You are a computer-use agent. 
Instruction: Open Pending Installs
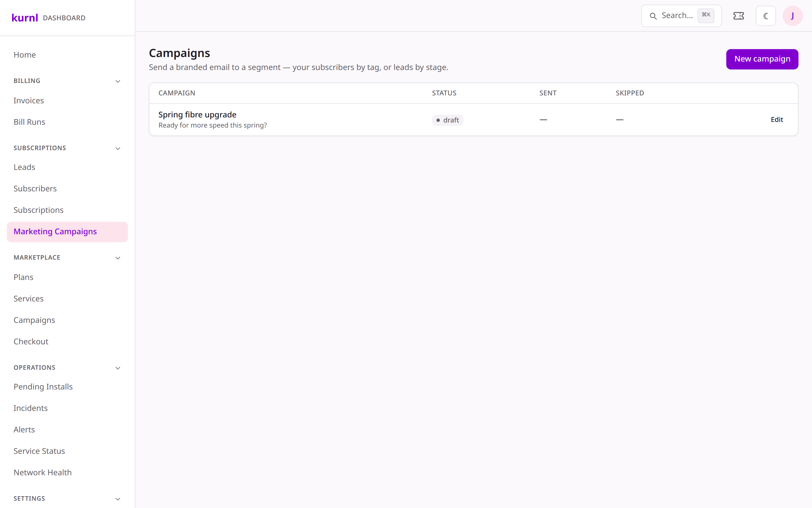[x=67, y=387]
